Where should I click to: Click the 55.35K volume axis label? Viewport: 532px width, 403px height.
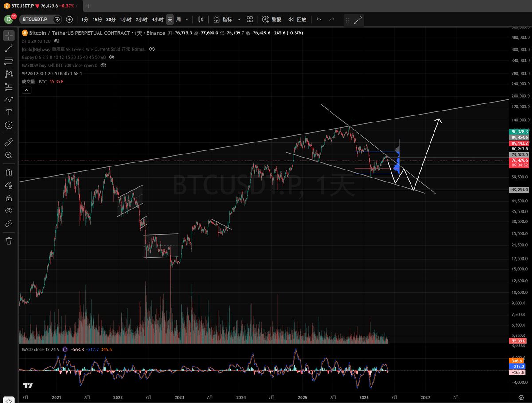[x=518, y=341]
